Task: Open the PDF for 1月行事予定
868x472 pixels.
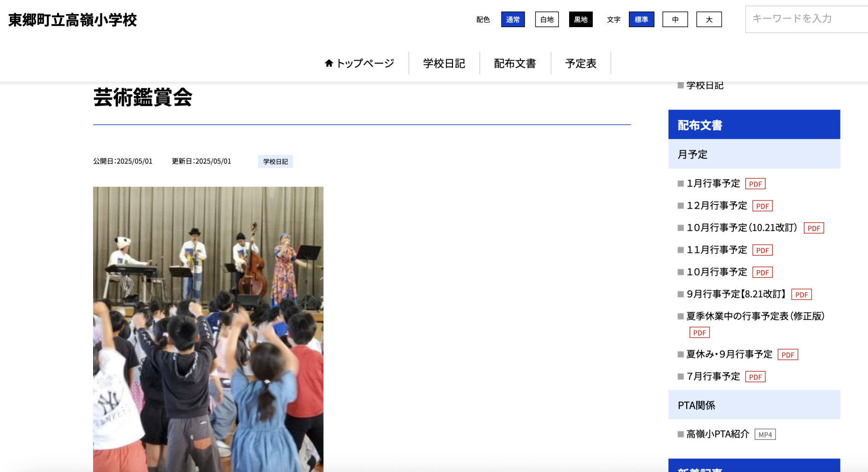Action: pyautogui.click(x=755, y=184)
